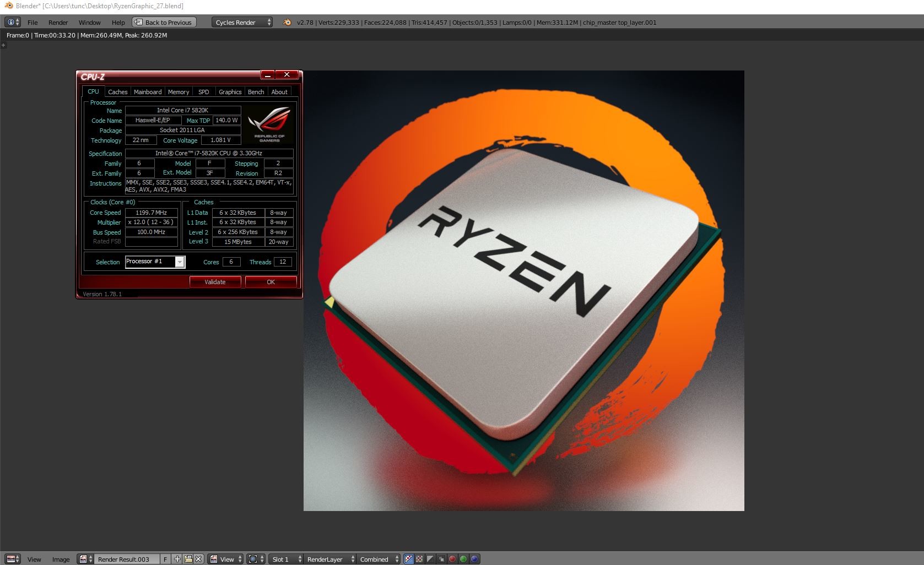924x565 pixels.
Task: Switch to SPD tab in CPU-Z
Action: click(x=203, y=92)
